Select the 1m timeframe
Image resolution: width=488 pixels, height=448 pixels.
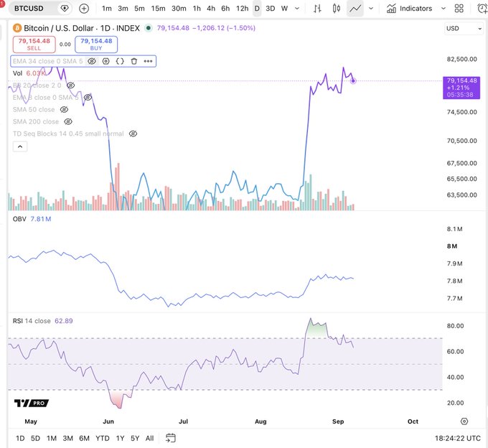pos(106,9)
